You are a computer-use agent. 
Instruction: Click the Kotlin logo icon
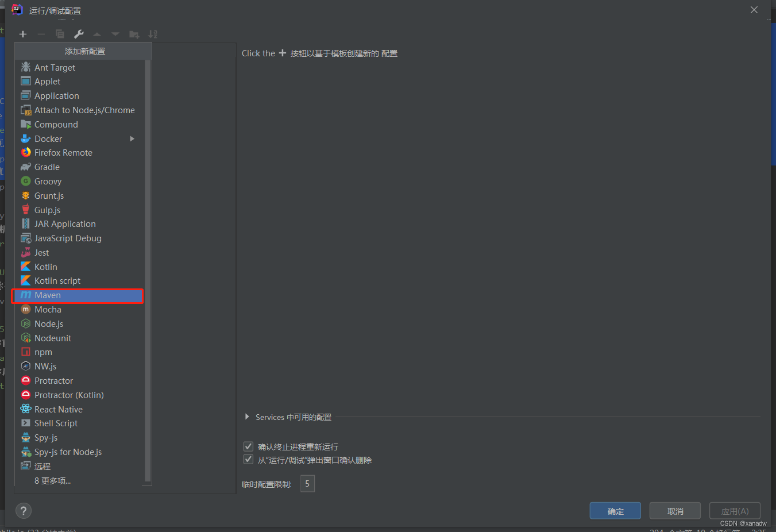[26, 267]
